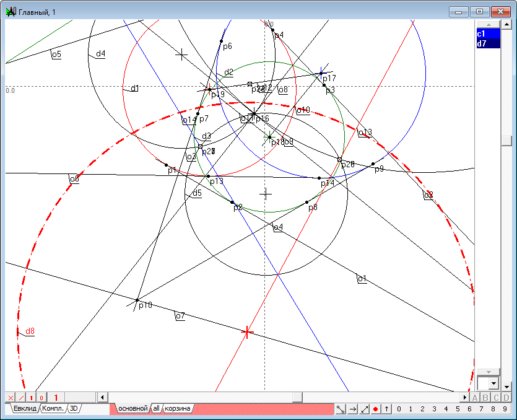Click the application icon in title bar
Viewport: 517px width, 420px height.
click(x=11, y=12)
